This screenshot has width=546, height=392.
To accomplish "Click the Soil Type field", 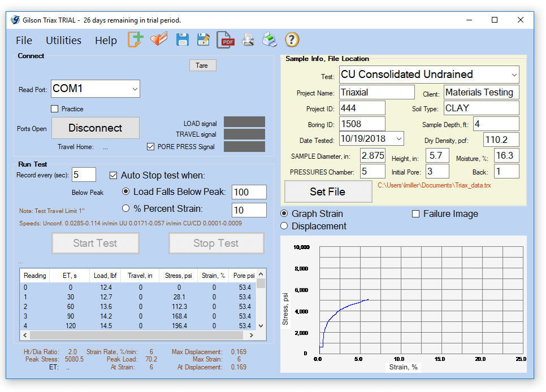I will click(481, 108).
